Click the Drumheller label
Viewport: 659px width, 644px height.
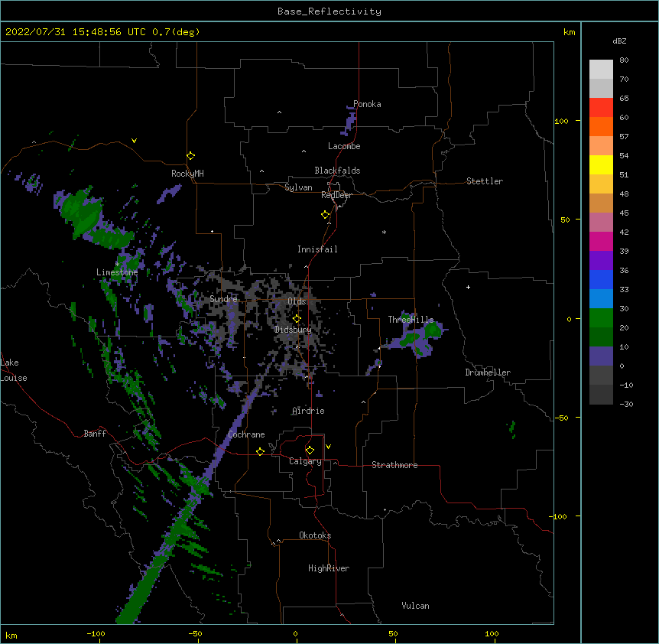488,372
